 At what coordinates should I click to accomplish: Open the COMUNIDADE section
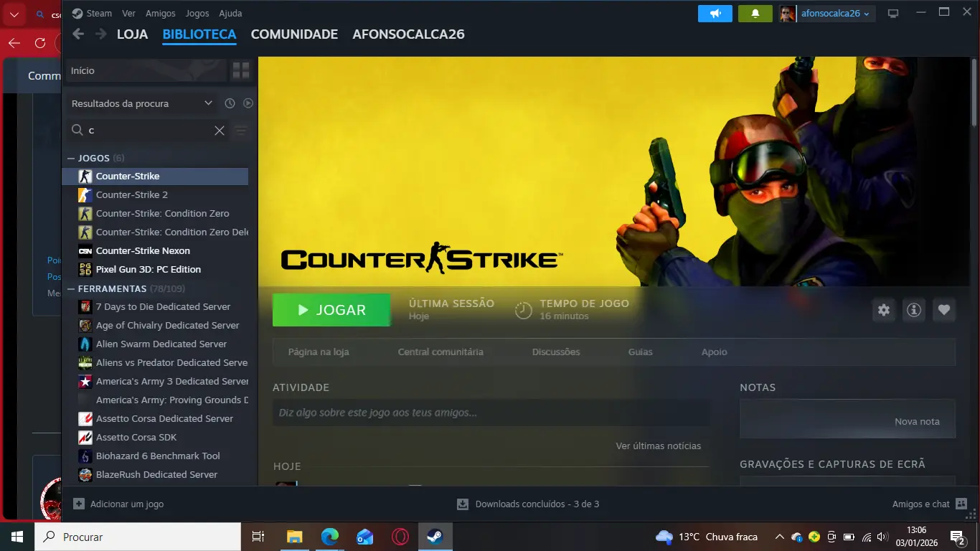294,34
